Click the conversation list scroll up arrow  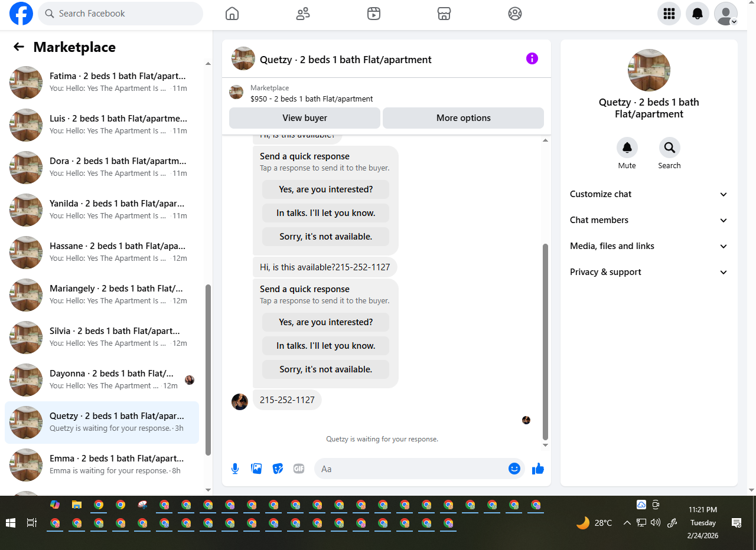pos(208,63)
